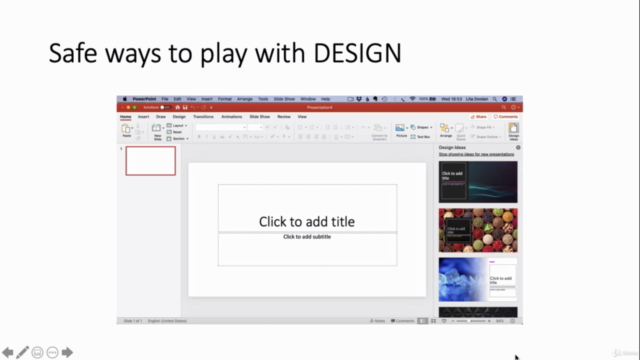Screen dimensions: 640x360
Task: Switch to the Insert ribbon tab
Action: coord(143,117)
